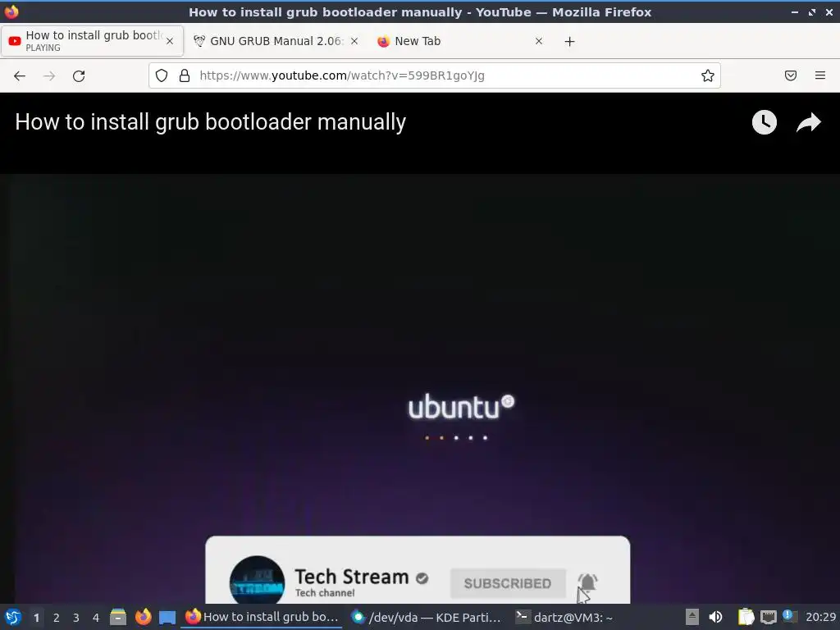
Task: Close the GNU GRUB Manual tab
Action: [x=354, y=41]
